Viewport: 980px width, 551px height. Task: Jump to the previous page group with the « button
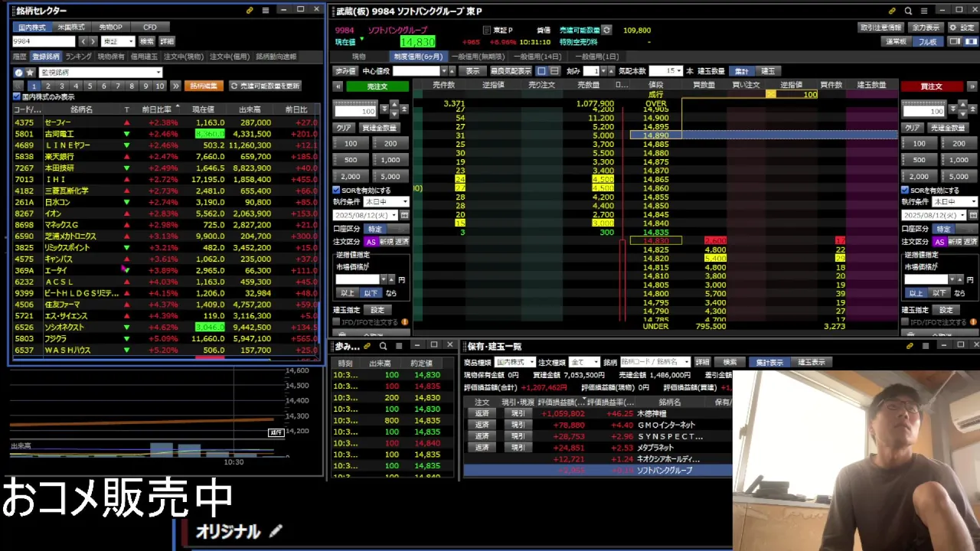pyautogui.click(x=19, y=86)
